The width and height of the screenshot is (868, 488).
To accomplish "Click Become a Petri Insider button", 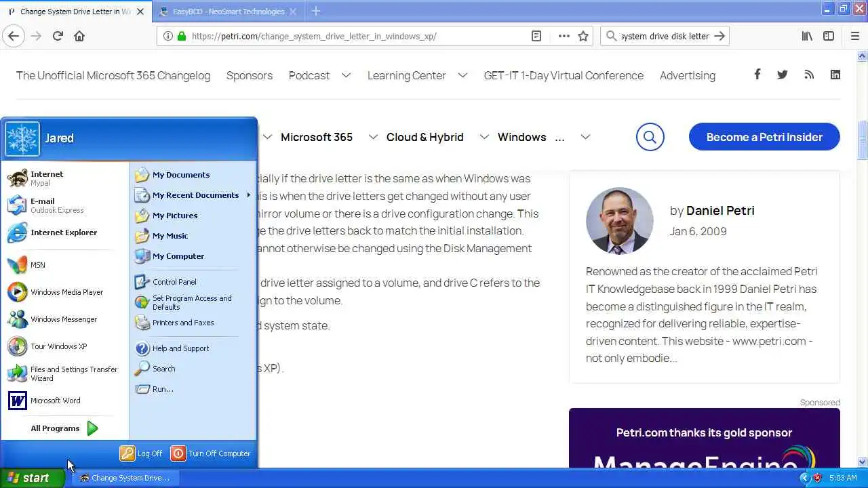I will [x=764, y=137].
